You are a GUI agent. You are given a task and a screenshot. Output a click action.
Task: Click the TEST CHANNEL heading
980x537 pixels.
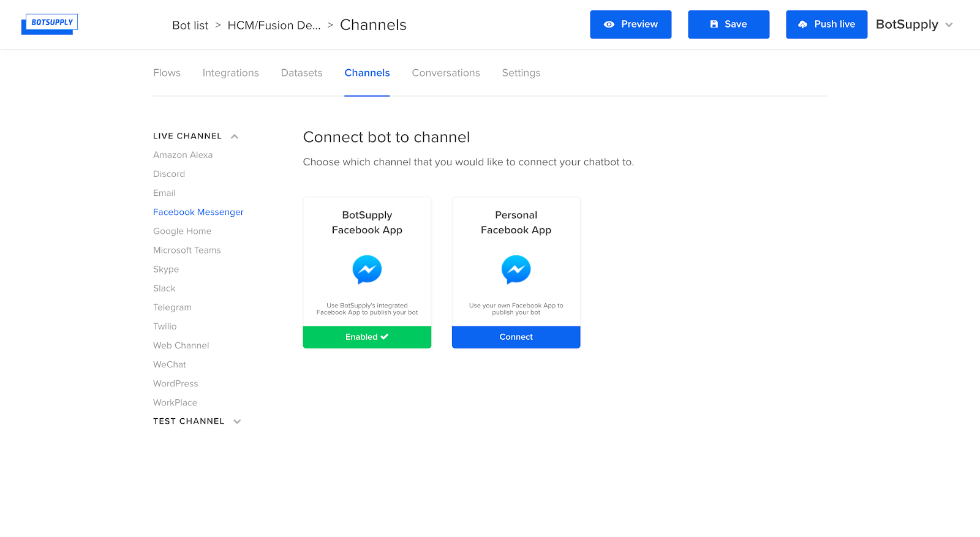point(189,421)
